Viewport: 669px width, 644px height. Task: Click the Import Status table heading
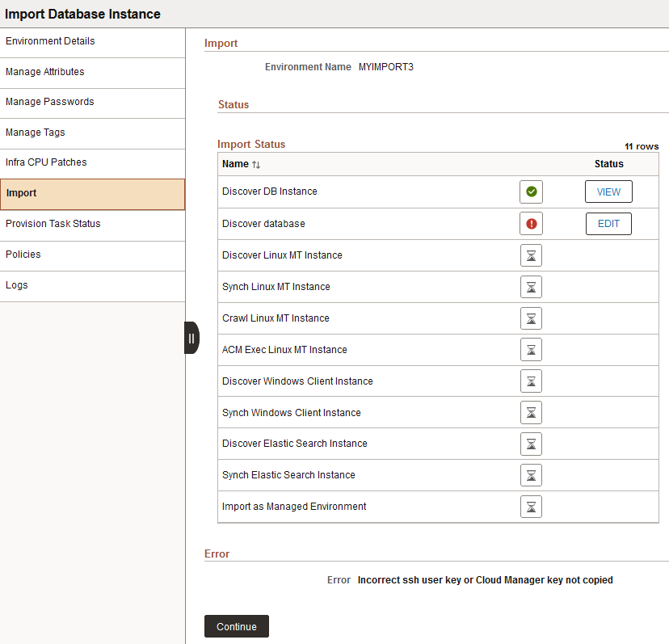[251, 145]
